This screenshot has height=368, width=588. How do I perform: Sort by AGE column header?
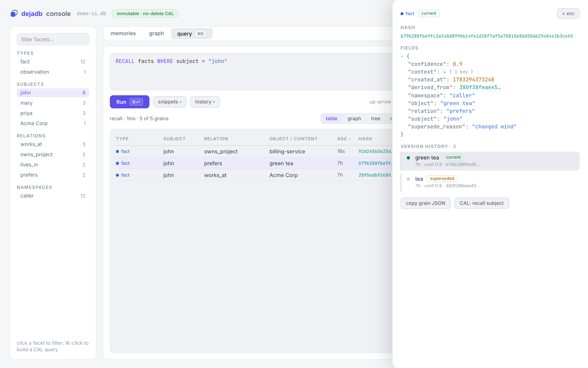coord(344,139)
